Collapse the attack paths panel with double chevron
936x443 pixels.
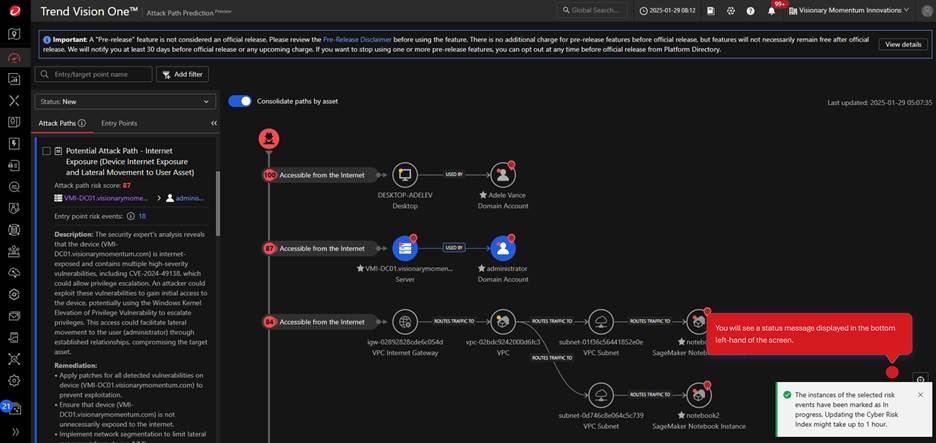(x=214, y=123)
